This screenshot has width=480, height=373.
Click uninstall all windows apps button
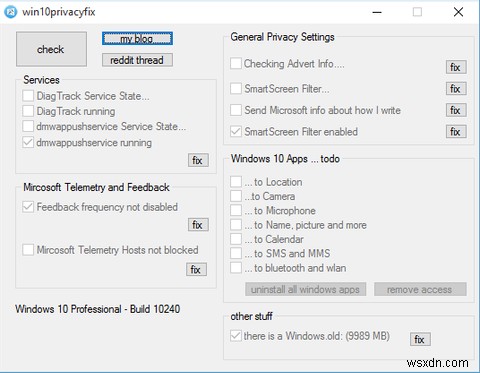tap(306, 289)
